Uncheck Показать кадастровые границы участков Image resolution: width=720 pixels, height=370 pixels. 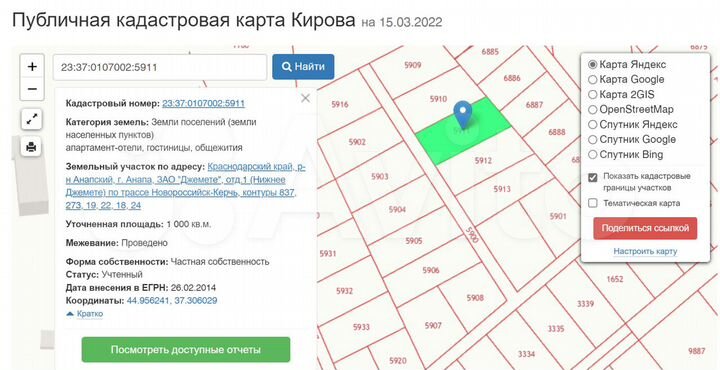pyautogui.click(x=593, y=177)
